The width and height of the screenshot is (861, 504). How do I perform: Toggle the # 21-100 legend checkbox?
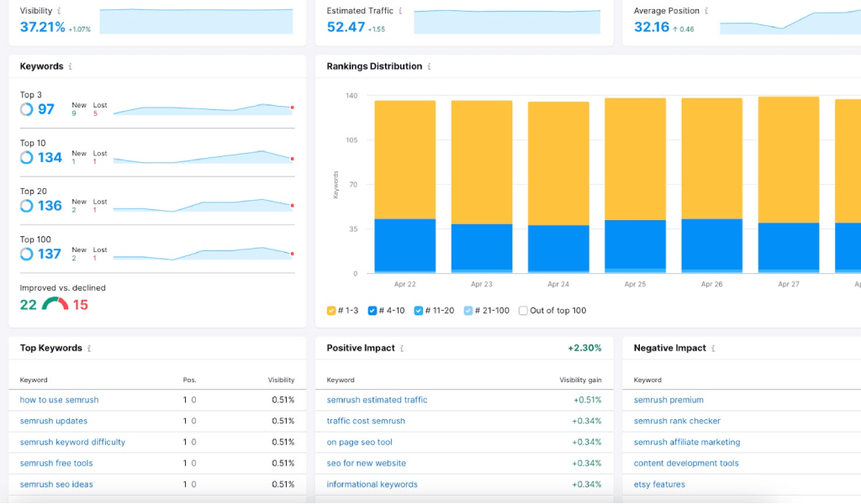(x=468, y=311)
